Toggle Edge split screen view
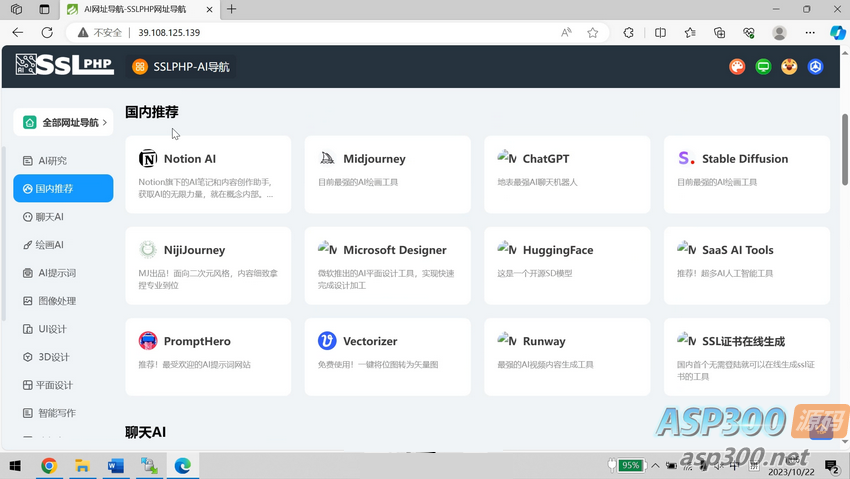 [x=660, y=32]
